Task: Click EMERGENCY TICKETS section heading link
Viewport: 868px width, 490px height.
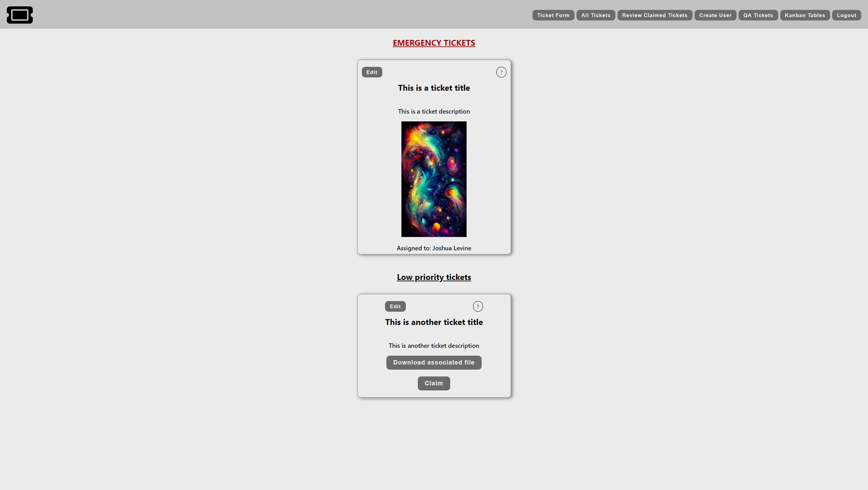Action: tap(433, 43)
